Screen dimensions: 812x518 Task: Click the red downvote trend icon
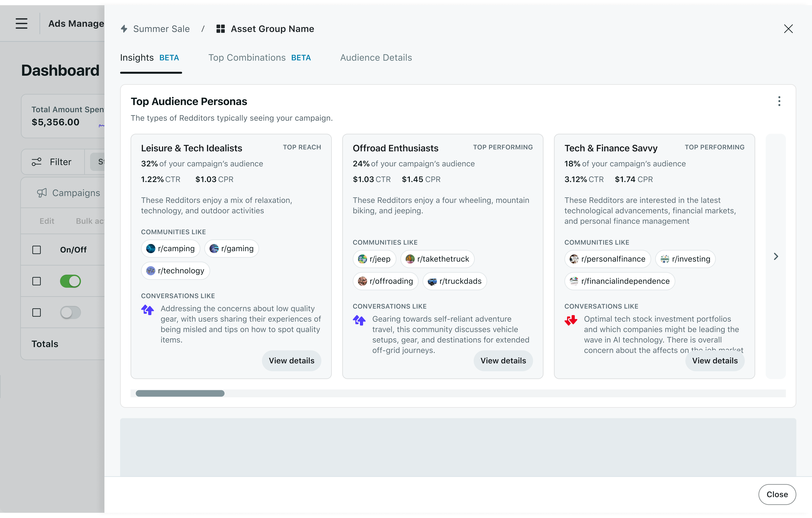571,320
